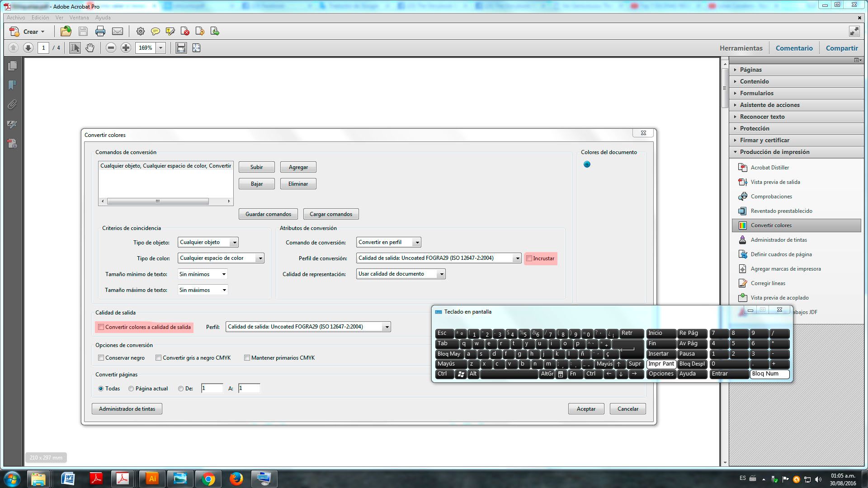The height and width of the screenshot is (488, 868).
Task: Select the Hand pan tool
Action: 90,48
